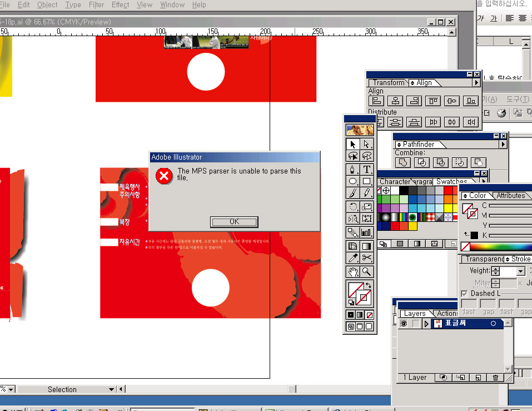The image size is (532, 411).
Task: Click the target circle on 표글씨 layer
Action: click(x=493, y=324)
